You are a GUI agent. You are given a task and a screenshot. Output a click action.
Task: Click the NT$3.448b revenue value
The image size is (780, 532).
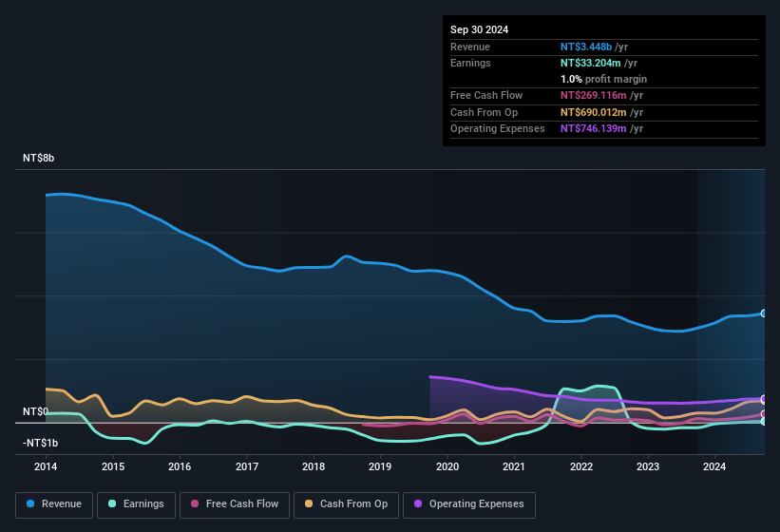pos(586,47)
